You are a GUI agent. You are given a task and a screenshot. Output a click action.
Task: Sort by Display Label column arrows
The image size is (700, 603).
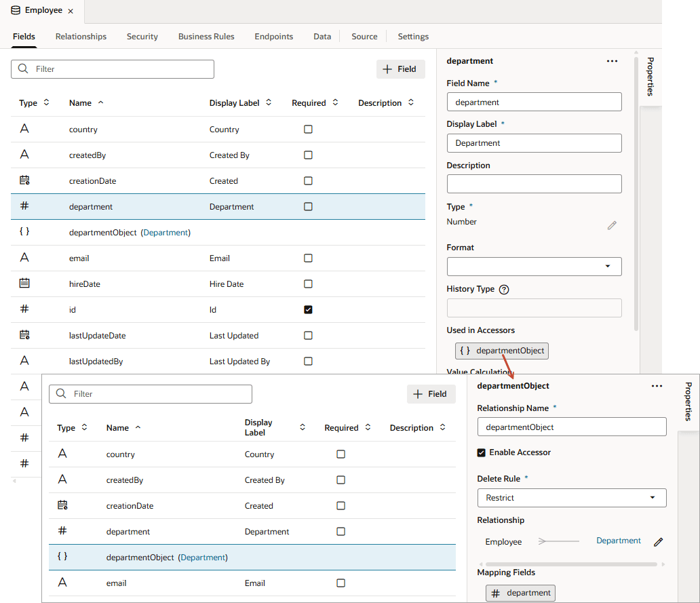[x=269, y=103]
